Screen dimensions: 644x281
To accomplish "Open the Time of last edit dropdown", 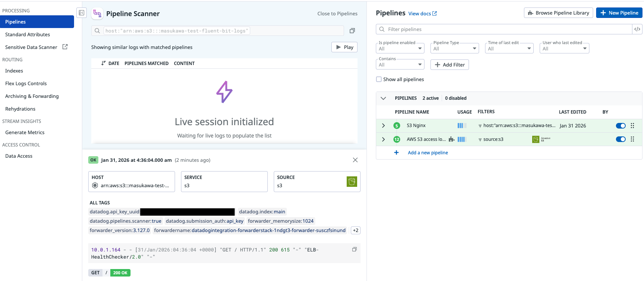I will 509,49.
